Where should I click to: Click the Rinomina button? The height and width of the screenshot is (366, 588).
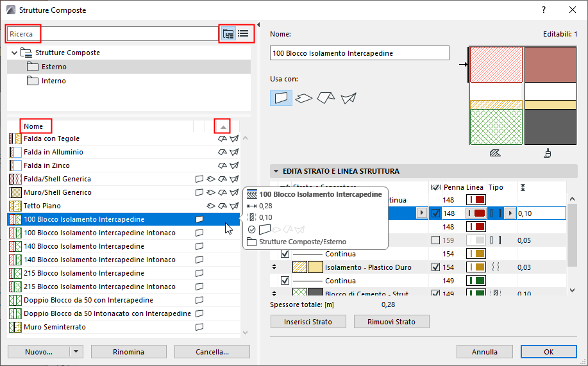(x=129, y=352)
